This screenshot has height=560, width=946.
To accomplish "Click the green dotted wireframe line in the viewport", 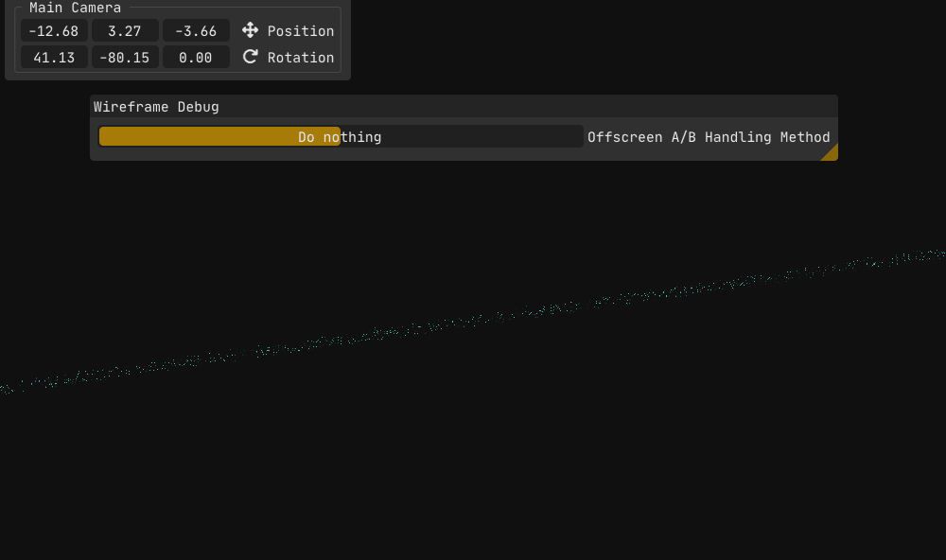I will (x=473, y=317).
